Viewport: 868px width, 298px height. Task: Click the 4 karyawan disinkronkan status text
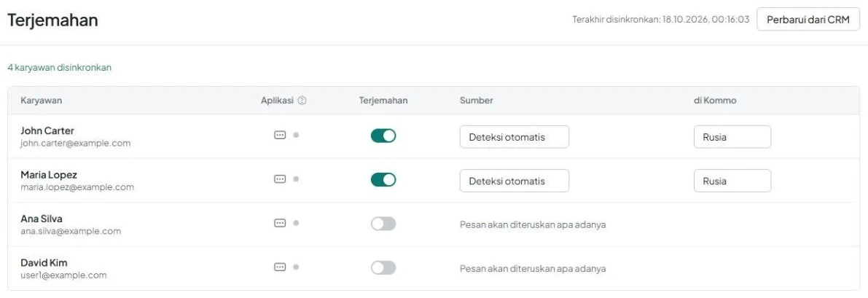(x=59, y=68)
